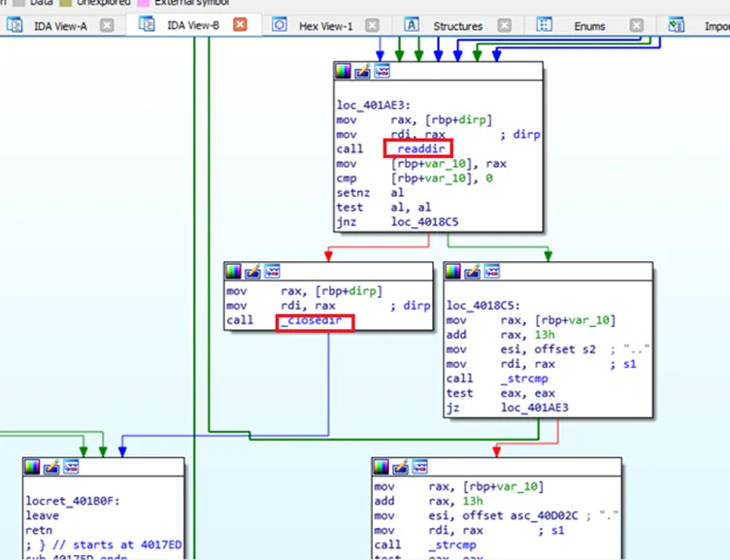Click 'offset s2' operand
This screenshot has width=730, height=560.
tap(565, 349)
